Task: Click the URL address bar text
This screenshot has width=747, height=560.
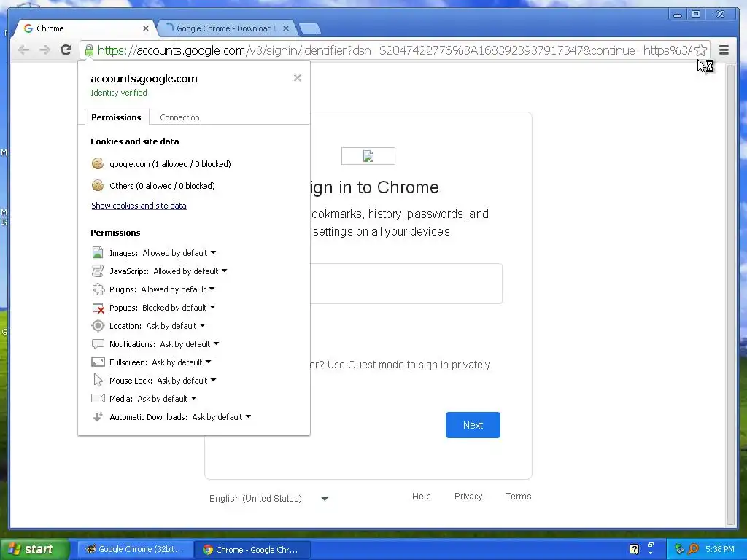Action: (x=394, y=50)
